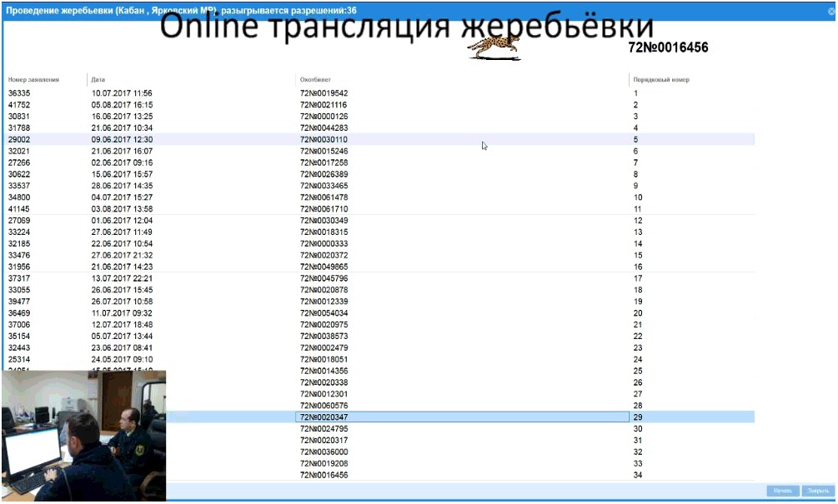Select hunting ticket 72№0054034 entry

[324, 313]
